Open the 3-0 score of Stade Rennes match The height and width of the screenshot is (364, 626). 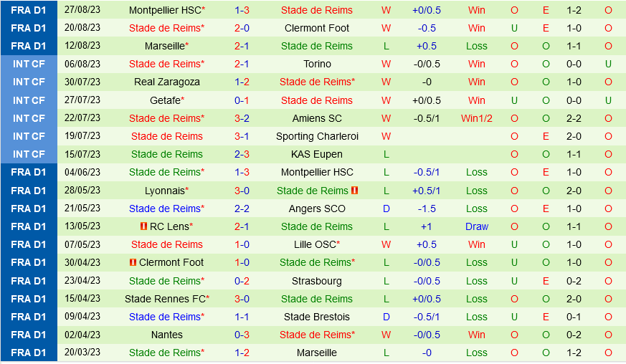coord(242,299)
